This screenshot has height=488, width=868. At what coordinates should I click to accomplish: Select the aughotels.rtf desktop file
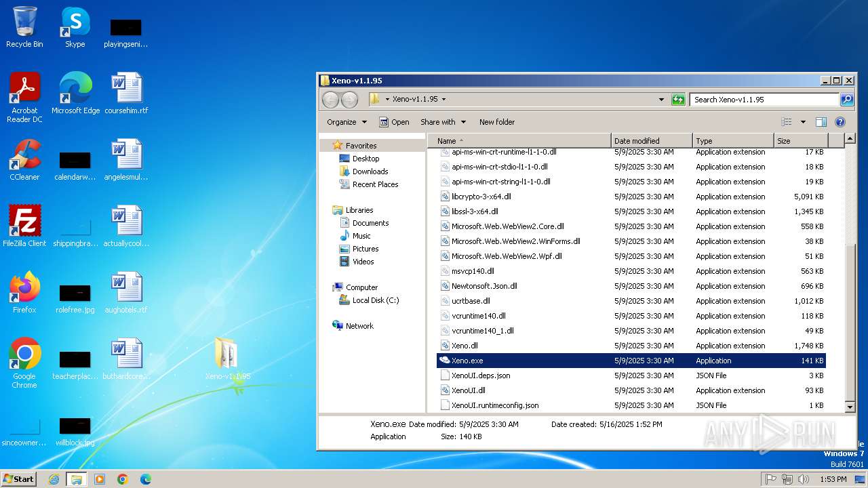[126, 293]
